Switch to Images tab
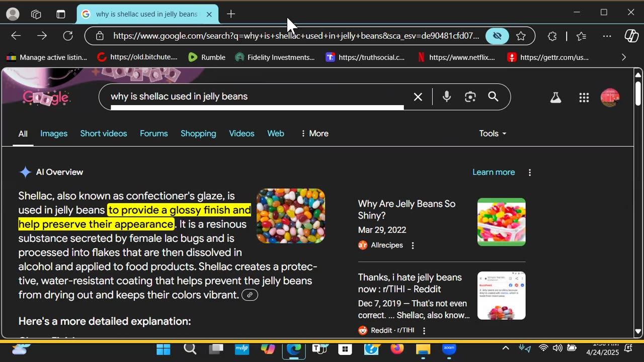This screenshot has height=362, width=644. coord(54,133)
